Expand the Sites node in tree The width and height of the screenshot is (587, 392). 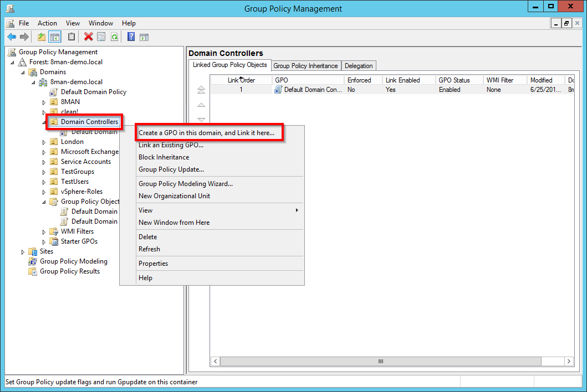point(23,252)
